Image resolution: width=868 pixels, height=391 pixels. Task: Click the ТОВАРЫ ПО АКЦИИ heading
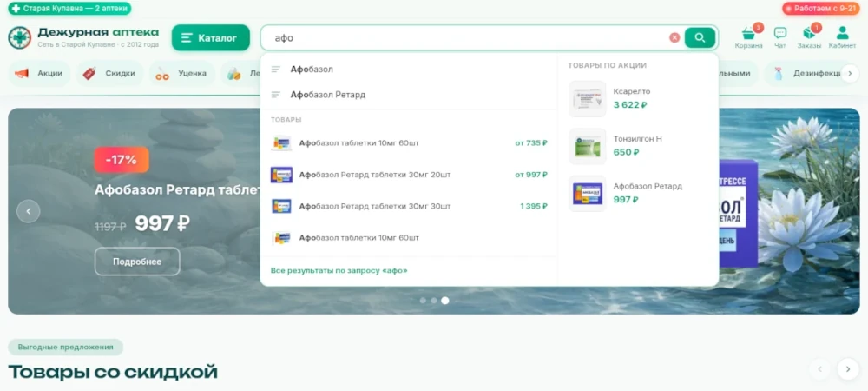[x=607, y=65]
